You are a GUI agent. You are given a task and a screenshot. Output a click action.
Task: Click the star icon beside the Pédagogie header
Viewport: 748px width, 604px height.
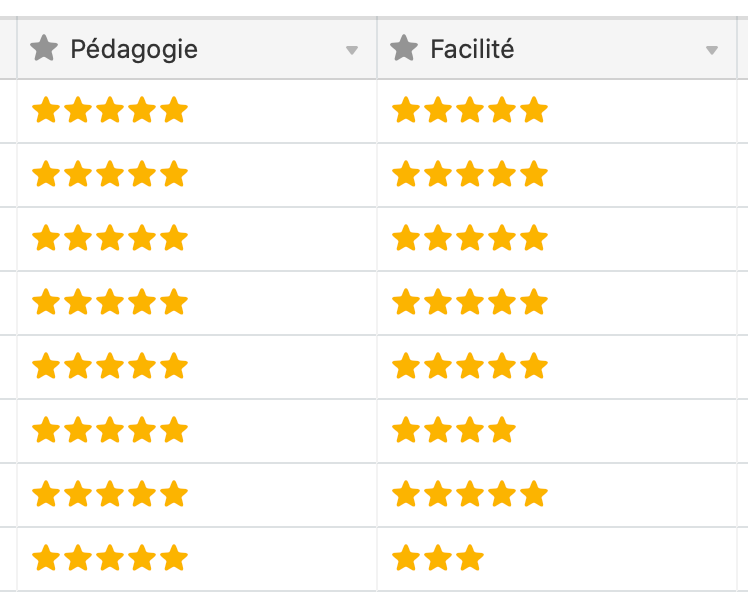click(44, 48)
